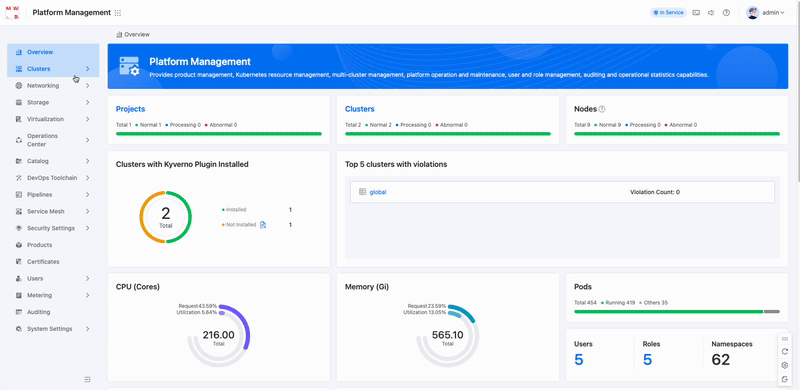The width and height of the screenshot is (800, 390).
Task: Click the 'Not Installed' legend label
Action: coord(241,225)
